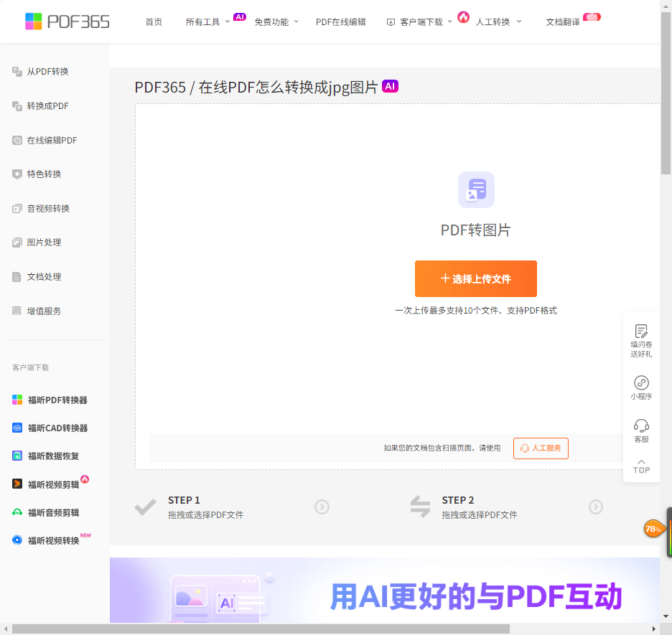Expand the 所有工具 dropdown chevron
The image size is (672, 635).
[228, 22]
